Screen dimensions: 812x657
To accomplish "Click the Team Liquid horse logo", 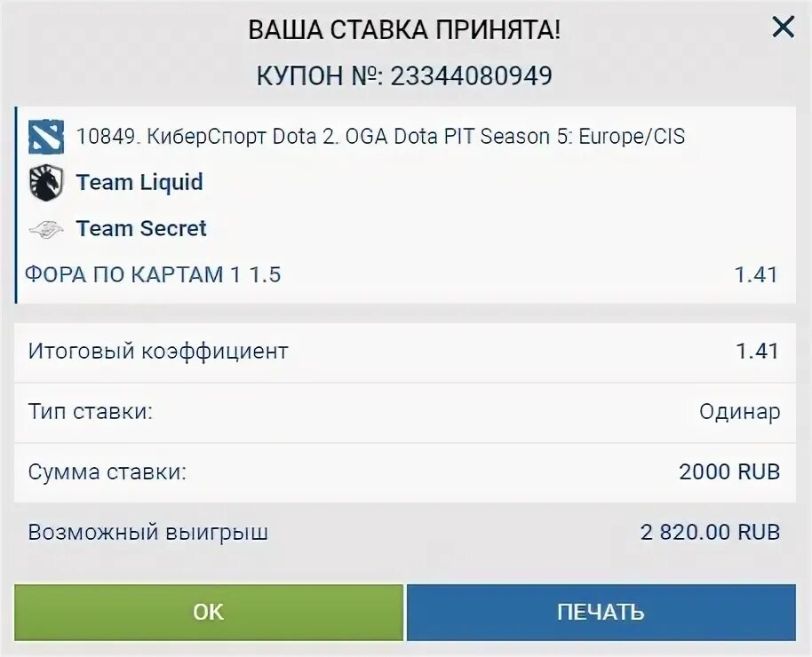I will (x=46, y=183).
